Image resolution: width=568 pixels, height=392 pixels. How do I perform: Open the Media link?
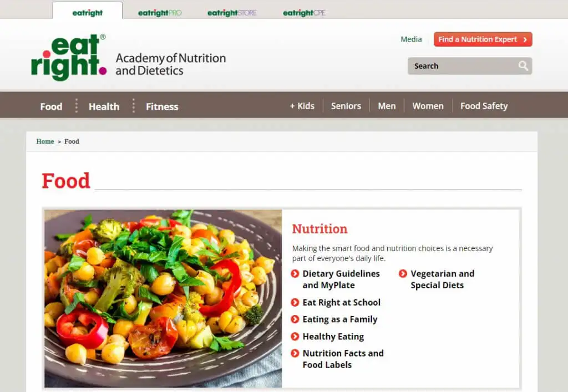coord(411,39)
